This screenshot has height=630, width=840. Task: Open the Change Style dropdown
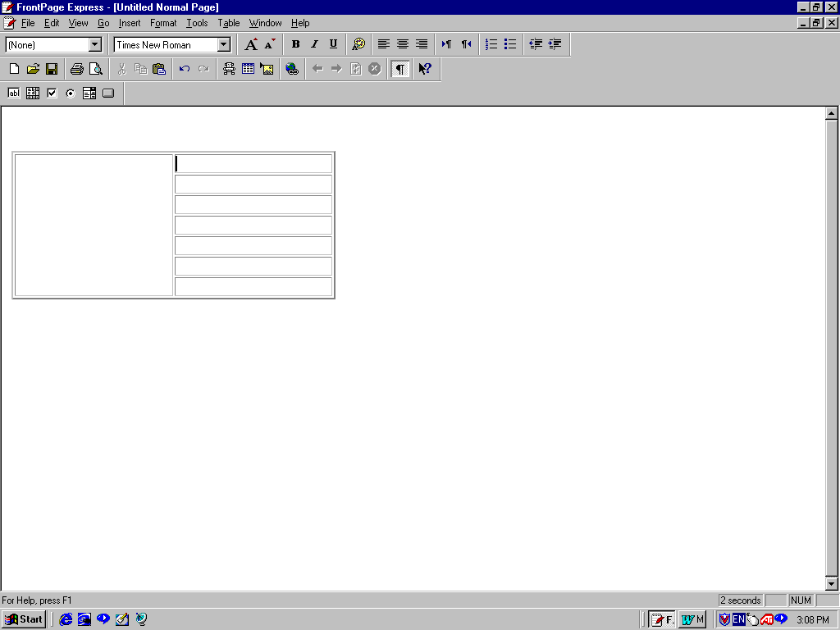(x=94, y=45)
